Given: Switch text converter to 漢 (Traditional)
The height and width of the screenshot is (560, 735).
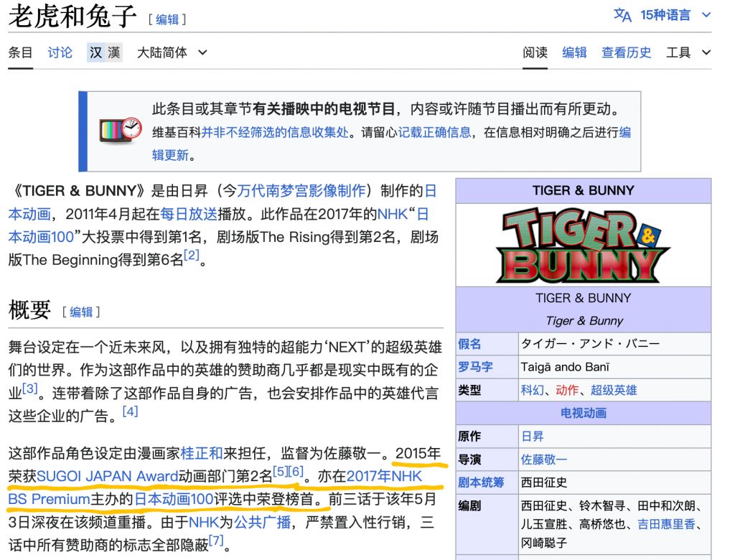Looking at the screenshot, I should point(113,52).
